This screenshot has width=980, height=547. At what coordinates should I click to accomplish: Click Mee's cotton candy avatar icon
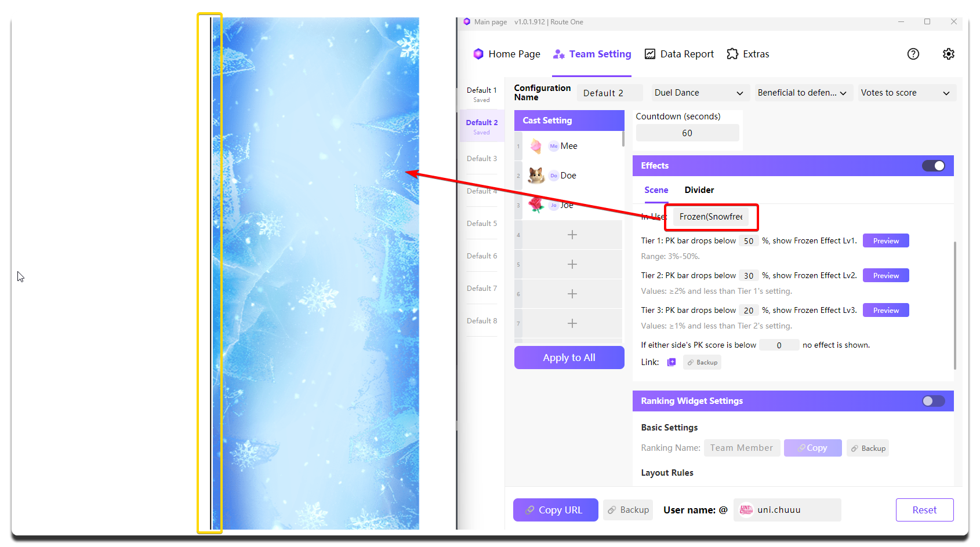click(536, 146)
